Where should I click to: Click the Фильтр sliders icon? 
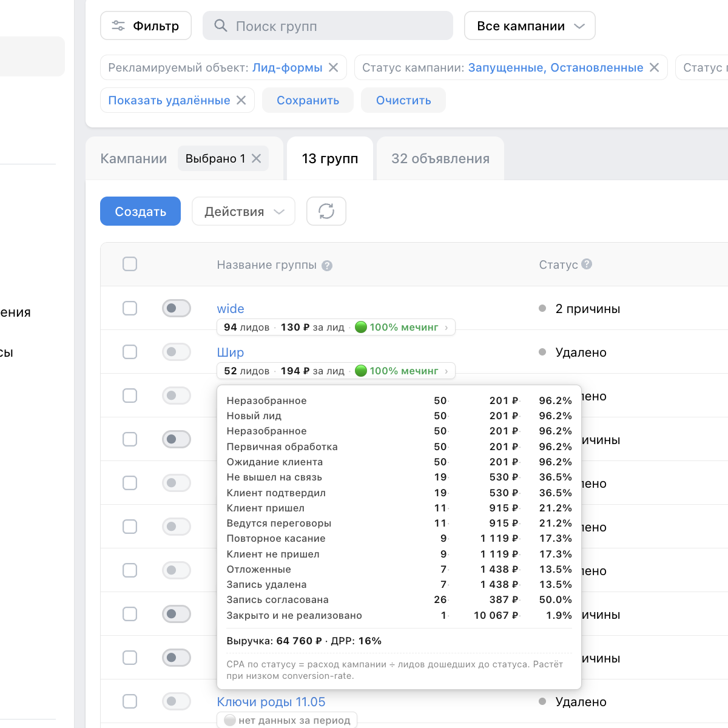118,25
